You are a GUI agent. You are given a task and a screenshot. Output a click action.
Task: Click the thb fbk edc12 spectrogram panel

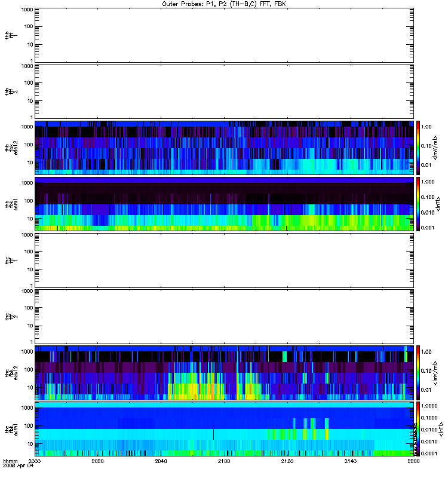[224, 148]
